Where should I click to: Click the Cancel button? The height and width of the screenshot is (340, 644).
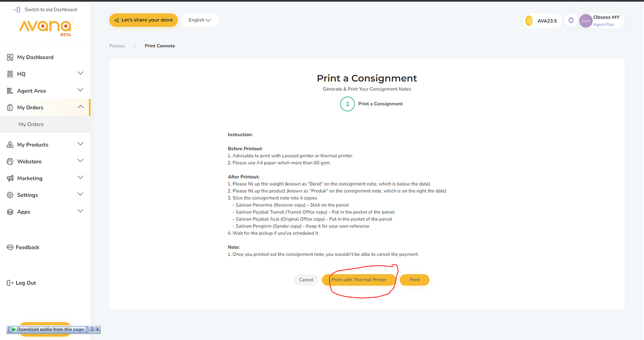306,279
